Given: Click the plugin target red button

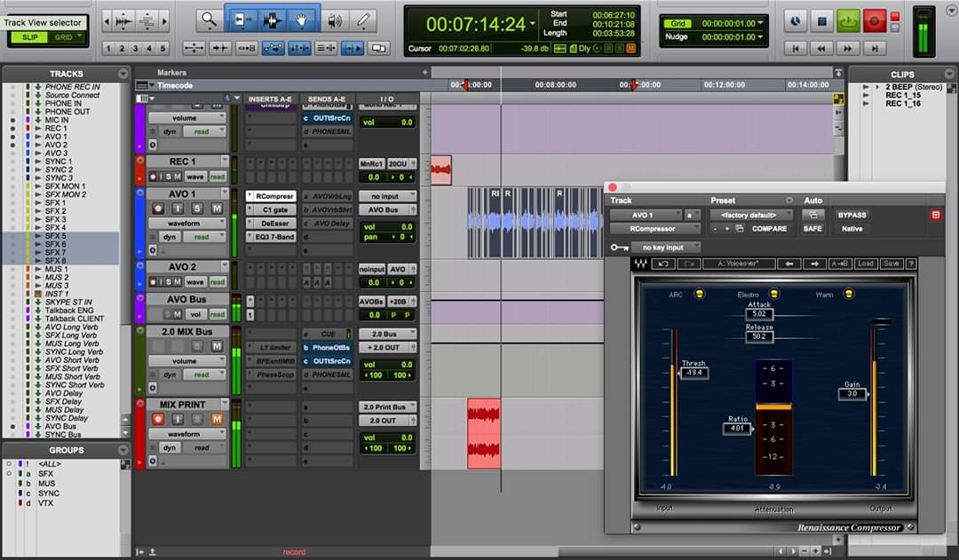Looking at the screenshot, I should pos(935,215).
